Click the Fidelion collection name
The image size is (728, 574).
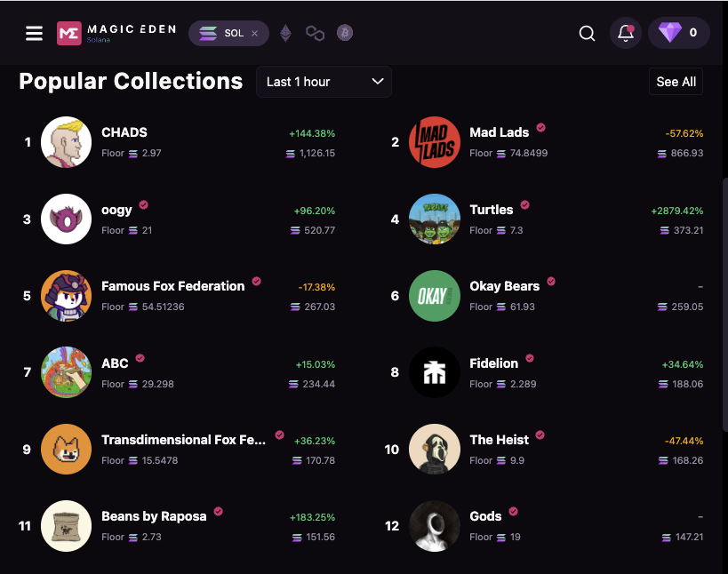[493, 363]
